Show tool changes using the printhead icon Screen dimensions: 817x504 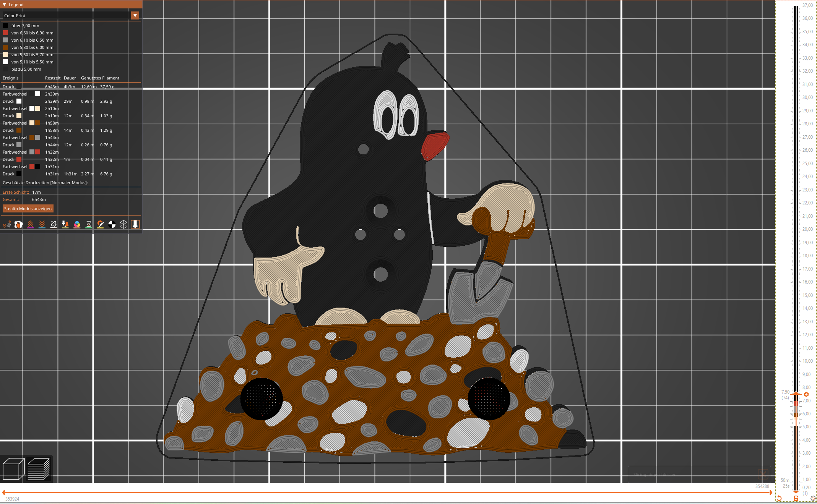(65, 224)
